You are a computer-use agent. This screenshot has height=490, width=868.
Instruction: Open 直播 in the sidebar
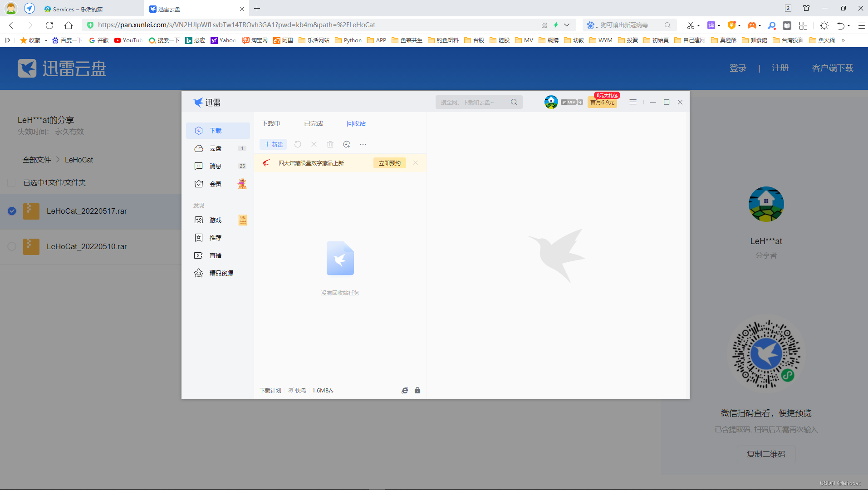point(218,255)
